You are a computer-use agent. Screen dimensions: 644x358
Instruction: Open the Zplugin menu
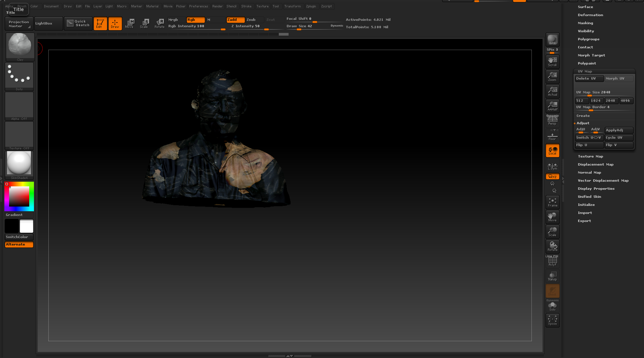click(x=311, y=6)
